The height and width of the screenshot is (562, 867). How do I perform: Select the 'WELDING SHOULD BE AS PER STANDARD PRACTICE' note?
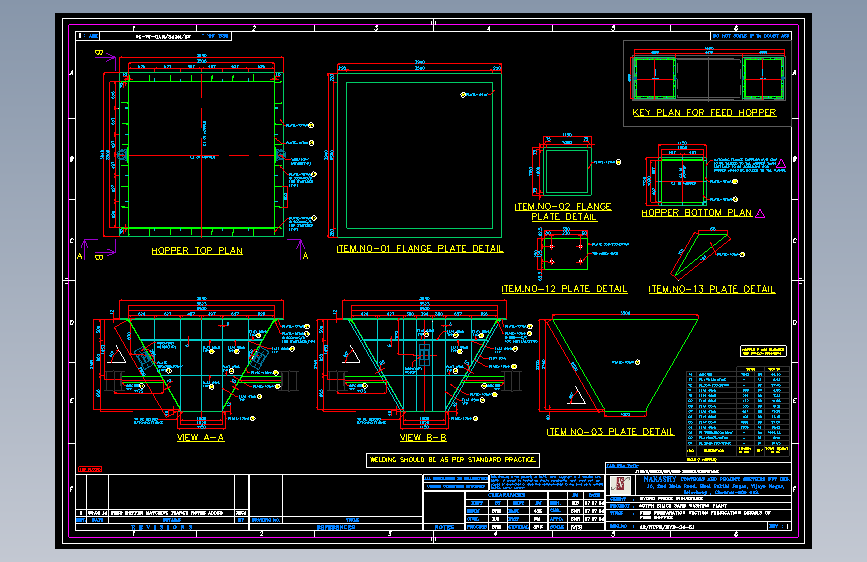click(452, 460)
